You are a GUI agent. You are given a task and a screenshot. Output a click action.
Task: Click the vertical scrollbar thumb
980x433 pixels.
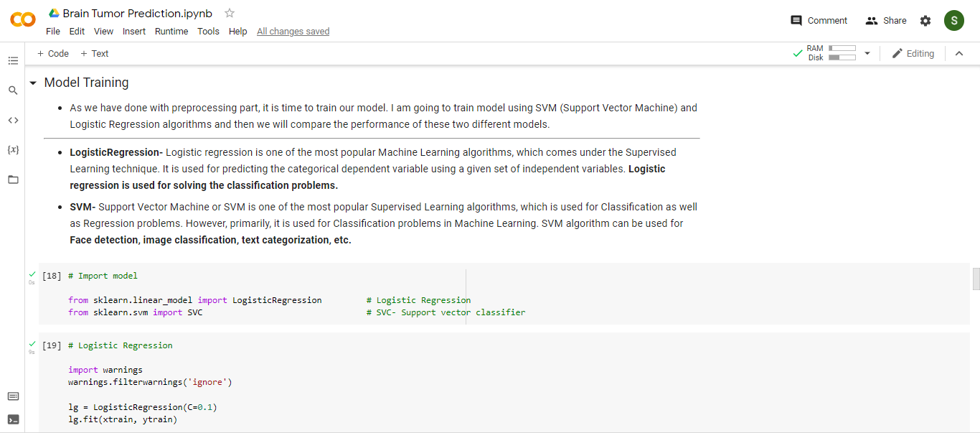(976, 279)
